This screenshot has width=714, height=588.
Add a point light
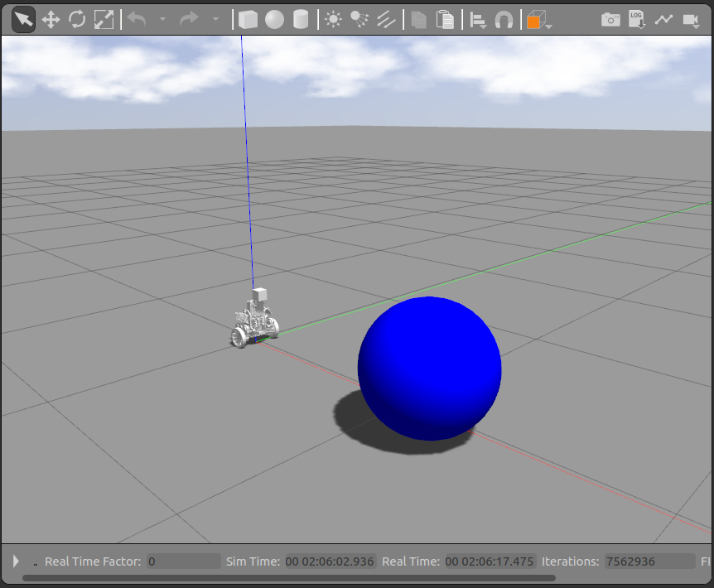pyautogui.click(x=333, y=20)
